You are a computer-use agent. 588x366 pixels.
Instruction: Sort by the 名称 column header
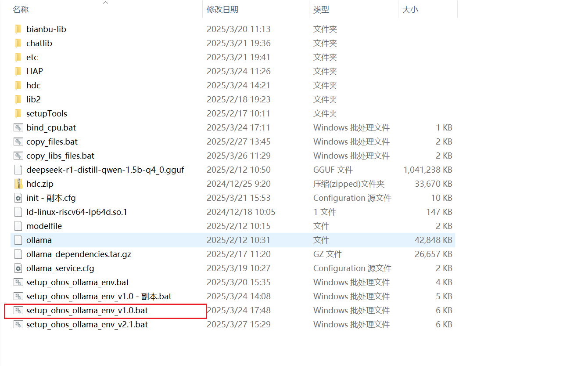coord(21,9)
